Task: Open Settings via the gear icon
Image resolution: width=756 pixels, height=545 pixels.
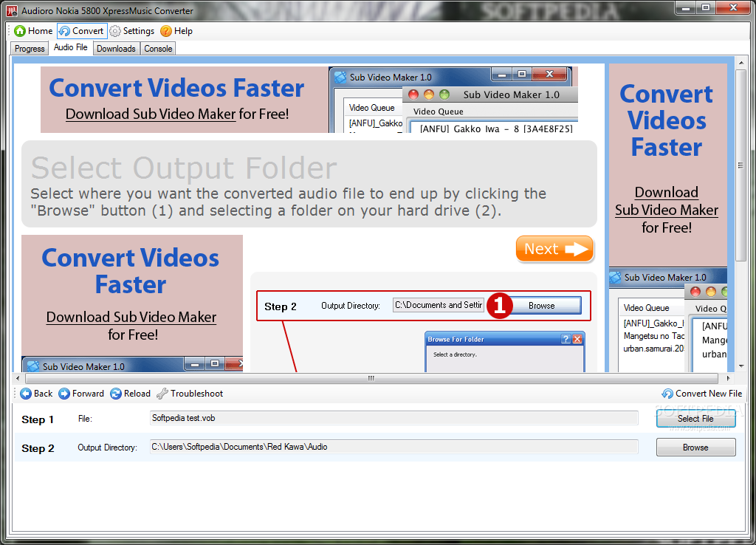Action: [x=114, y=31]
